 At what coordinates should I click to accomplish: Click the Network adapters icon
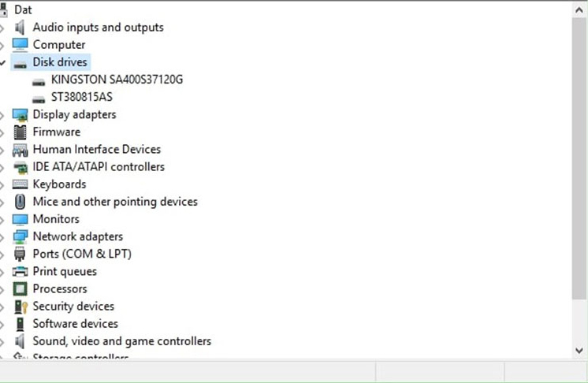tap(20, 236)
